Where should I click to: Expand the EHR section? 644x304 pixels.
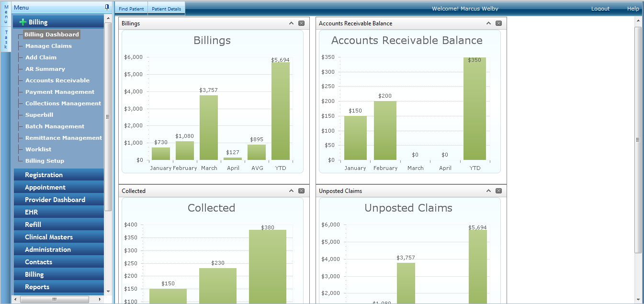point(59,212)
